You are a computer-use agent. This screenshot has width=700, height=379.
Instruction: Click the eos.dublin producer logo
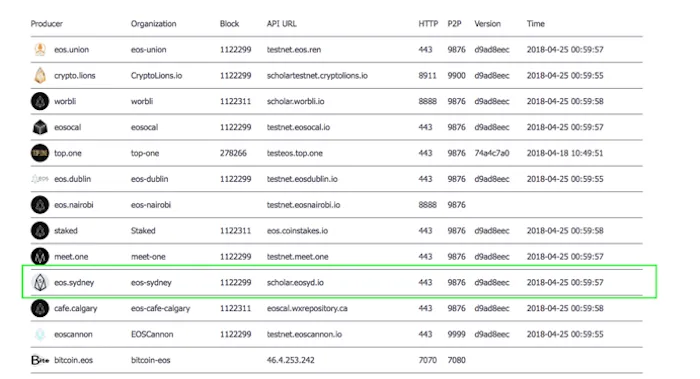pyautogui.click(x=40, y=179)
